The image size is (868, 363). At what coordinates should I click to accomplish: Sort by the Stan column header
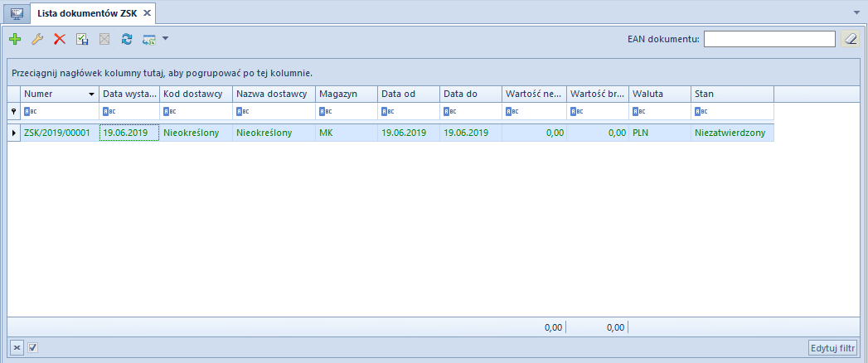click(732, 94)
